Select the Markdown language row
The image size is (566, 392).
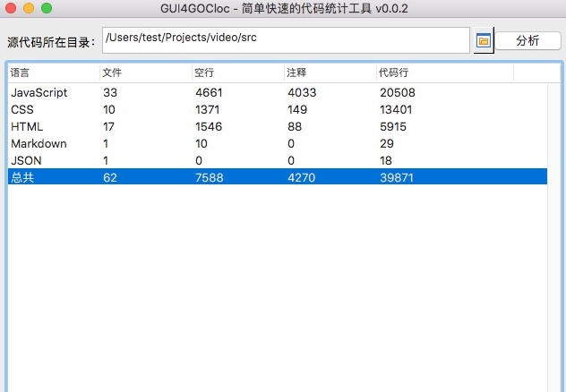click(278, 143)
